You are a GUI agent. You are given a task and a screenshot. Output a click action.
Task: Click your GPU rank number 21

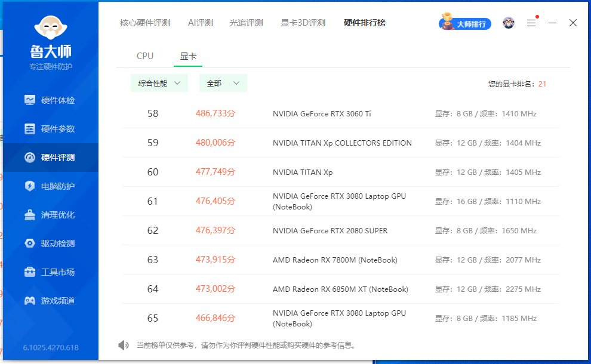(543, 84)
